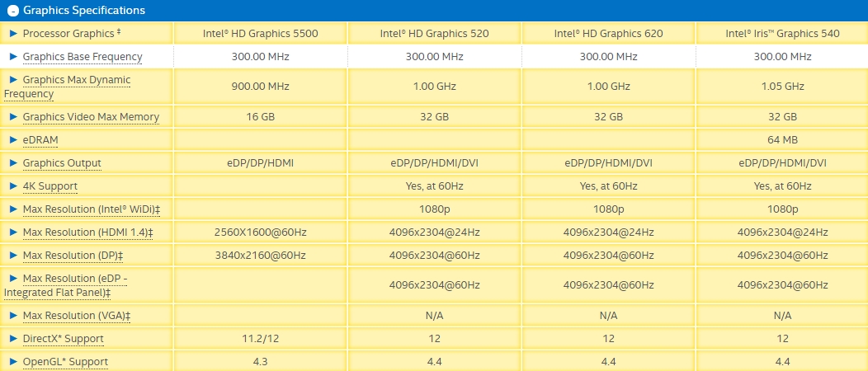Viewport: 868px width, 371px height.
Task: Select the 1.05 GHz max frequency value
Action: pyautogui.click(x=782, y=87)
